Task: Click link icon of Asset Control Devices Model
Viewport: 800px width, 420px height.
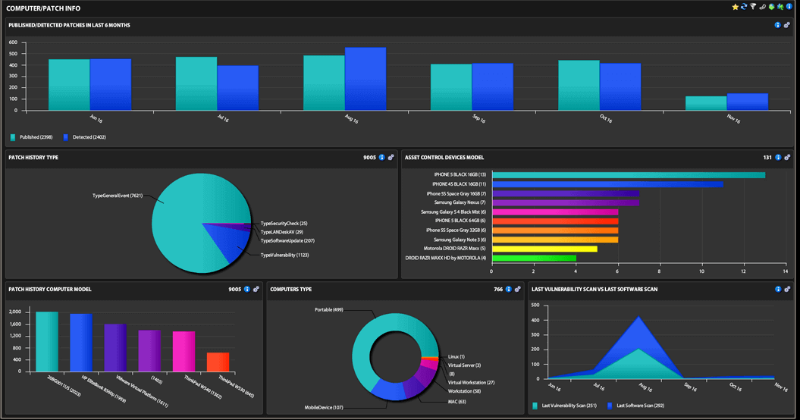Action: (787, 157)
